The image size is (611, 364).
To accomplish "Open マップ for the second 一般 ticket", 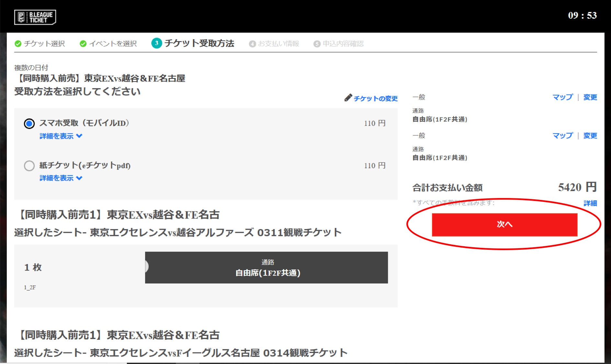I will pos(562,136).
